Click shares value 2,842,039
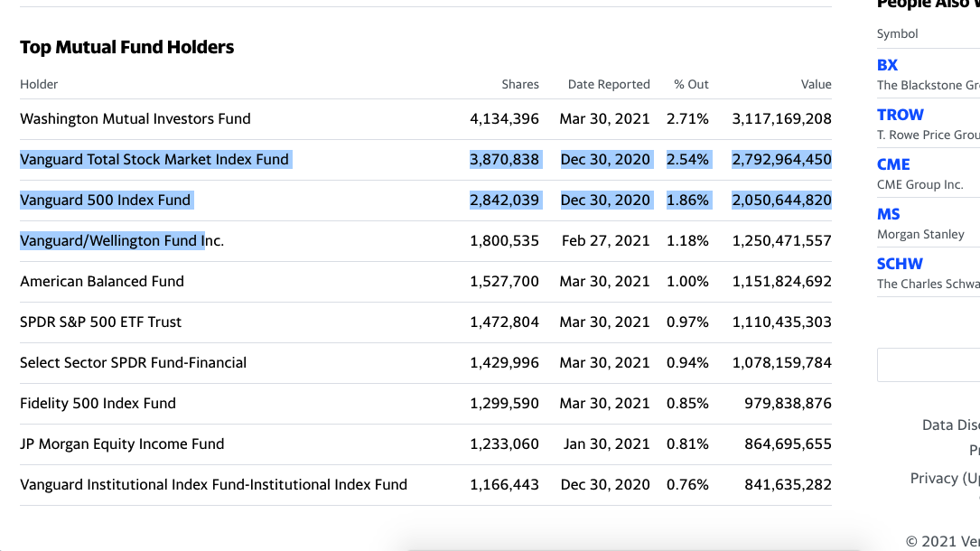 point(504,200)
